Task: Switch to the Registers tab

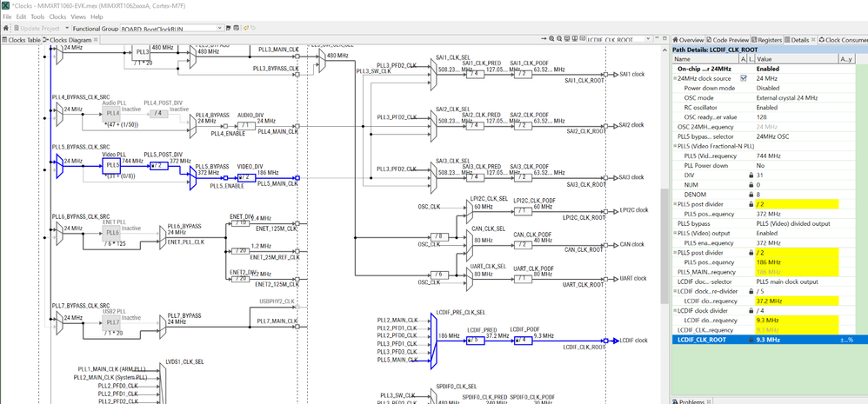Action: pyautogui.click(x=766, y=40)
